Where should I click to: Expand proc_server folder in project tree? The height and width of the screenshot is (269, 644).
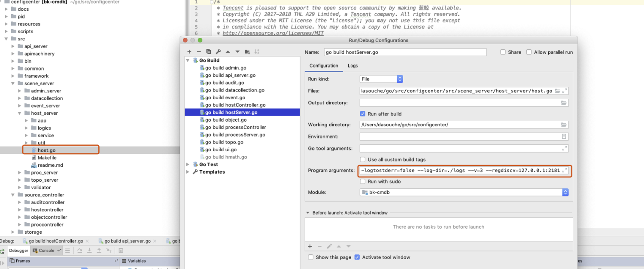20,173
